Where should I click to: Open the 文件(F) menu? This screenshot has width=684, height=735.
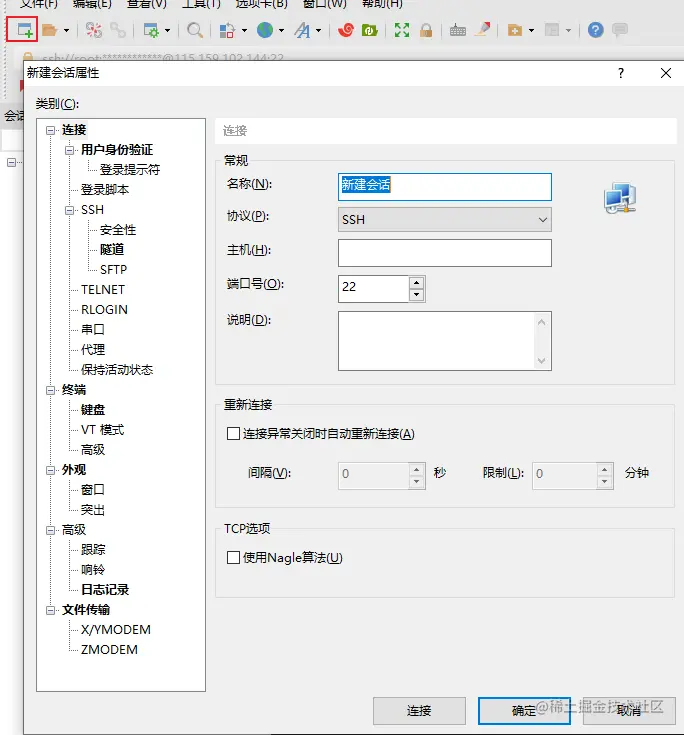39,4
